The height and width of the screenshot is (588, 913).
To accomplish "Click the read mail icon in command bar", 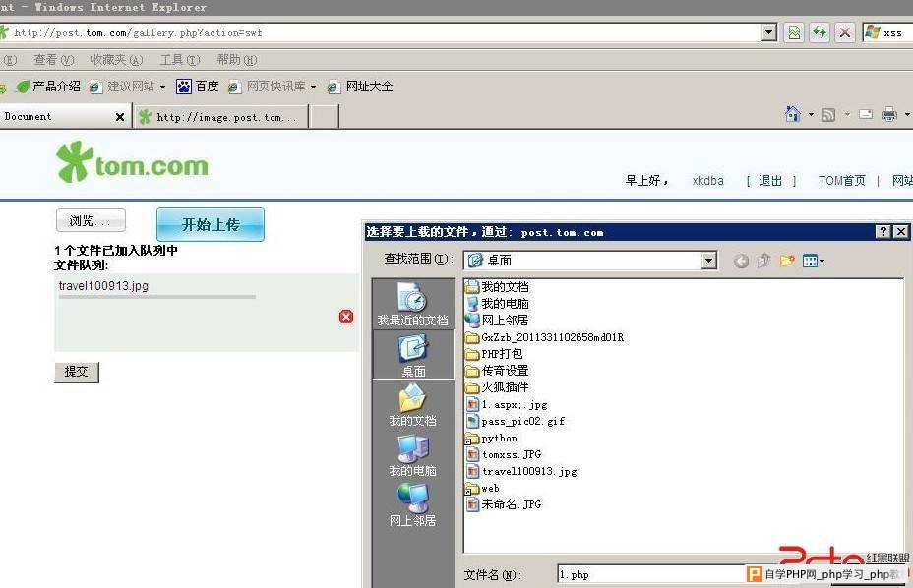I will [866, 114].
